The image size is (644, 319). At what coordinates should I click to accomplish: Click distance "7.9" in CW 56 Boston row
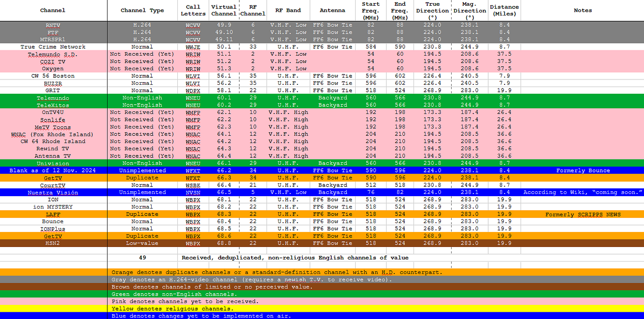click(x=504, y=76)
